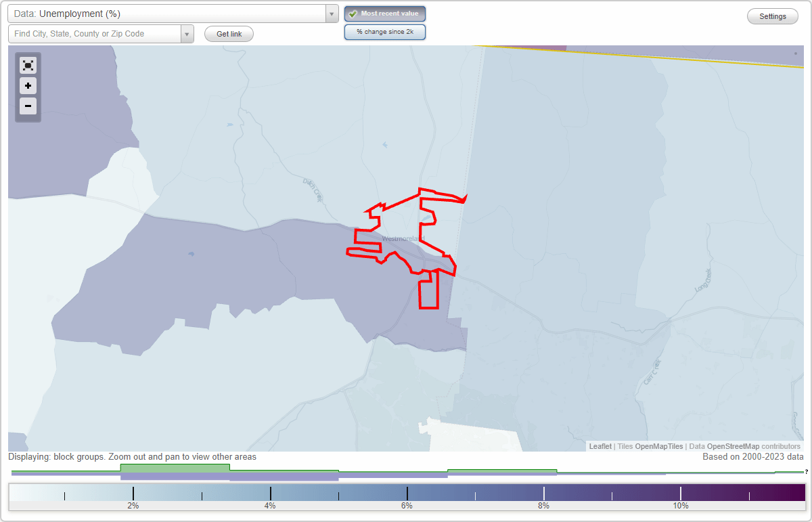Switch to % change since 2k

(x=385, y=32)
